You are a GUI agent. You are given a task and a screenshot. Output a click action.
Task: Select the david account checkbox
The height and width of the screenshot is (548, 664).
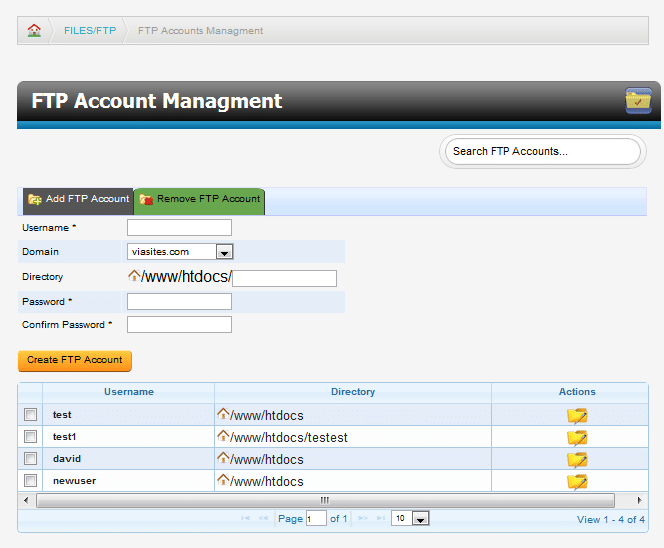coord(31,459)
